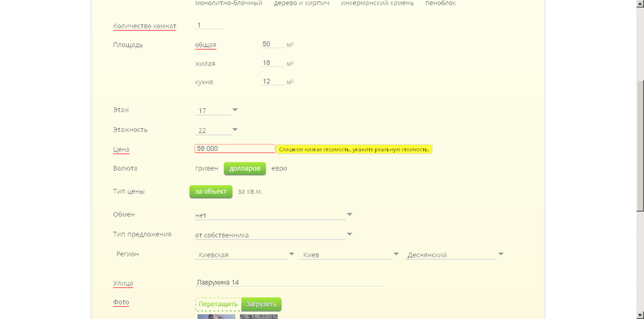Viewport: 644px width, 319px height.
Task: Click the Загрузить photo upload button
Action: point(261,304)
